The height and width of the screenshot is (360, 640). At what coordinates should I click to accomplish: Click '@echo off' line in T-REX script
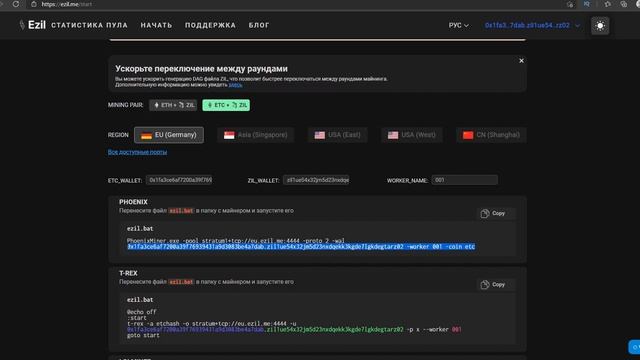pyautogui.click(x=142, y=312)
